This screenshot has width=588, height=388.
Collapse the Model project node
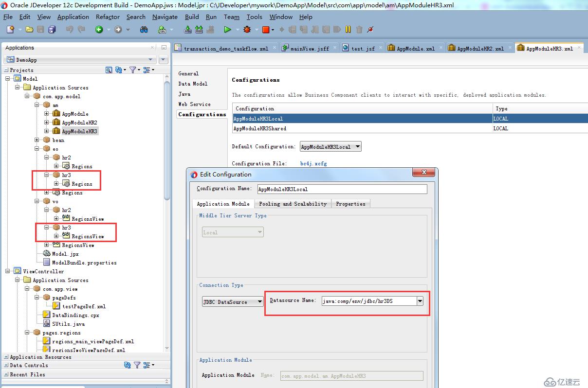pos(8,79)
